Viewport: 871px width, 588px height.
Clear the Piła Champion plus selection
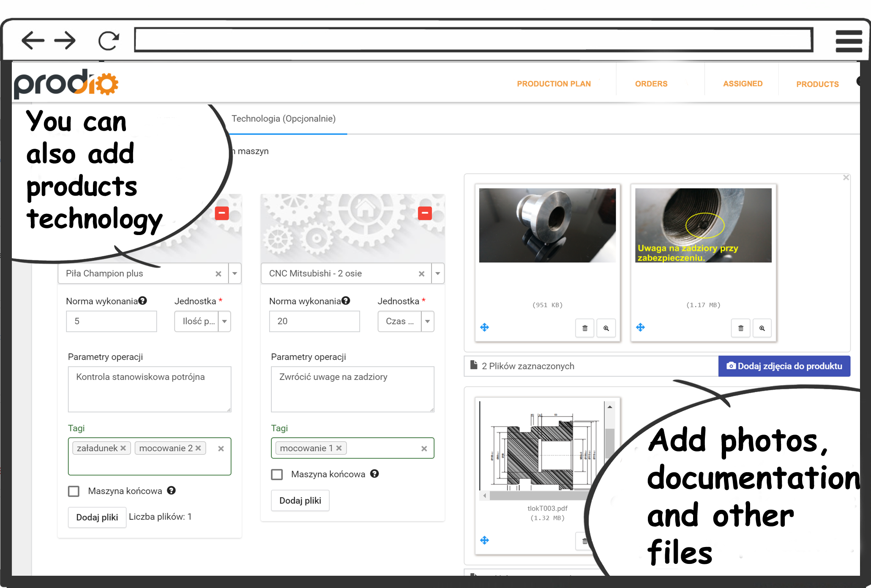tap(218, 273)
